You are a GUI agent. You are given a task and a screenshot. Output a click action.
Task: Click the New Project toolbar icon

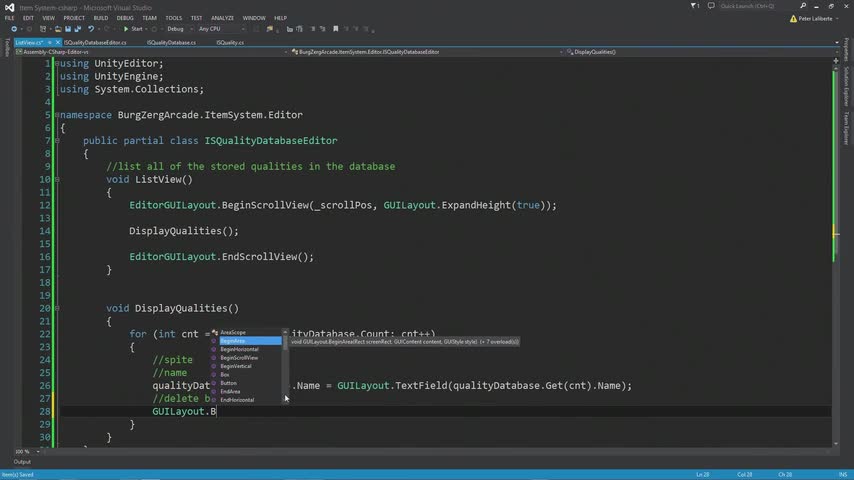click(43, 29)
